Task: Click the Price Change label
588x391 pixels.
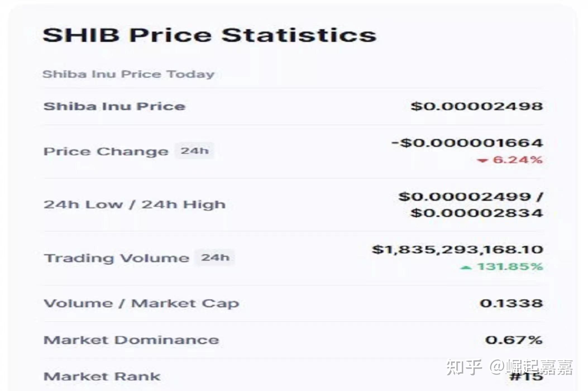Action: 106,151
